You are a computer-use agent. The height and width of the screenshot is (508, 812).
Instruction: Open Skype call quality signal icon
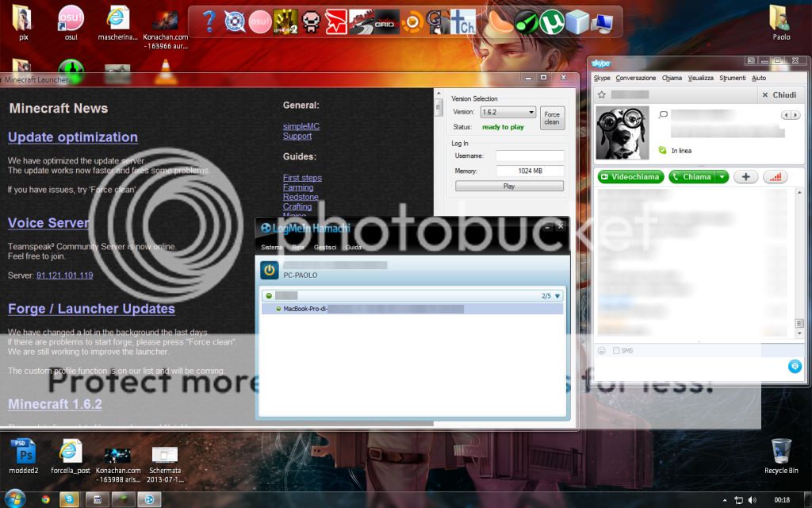775,177
